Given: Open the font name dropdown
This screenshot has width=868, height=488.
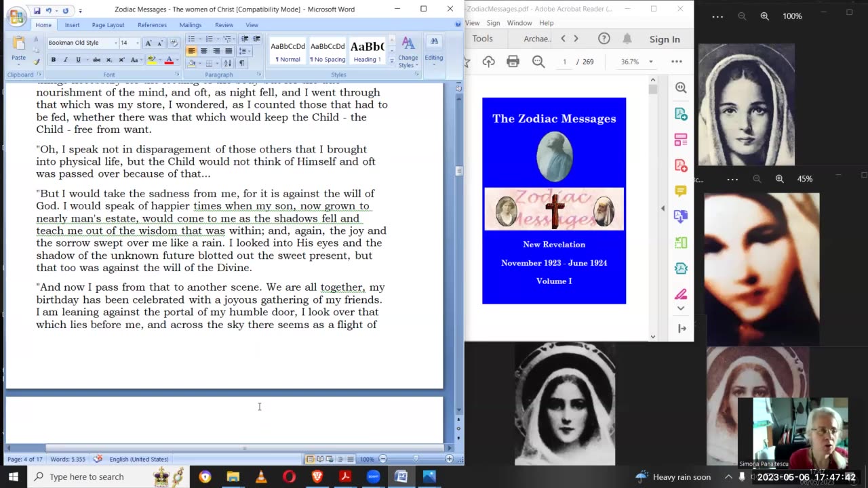Looking at the screenshot, I should 115,43.
